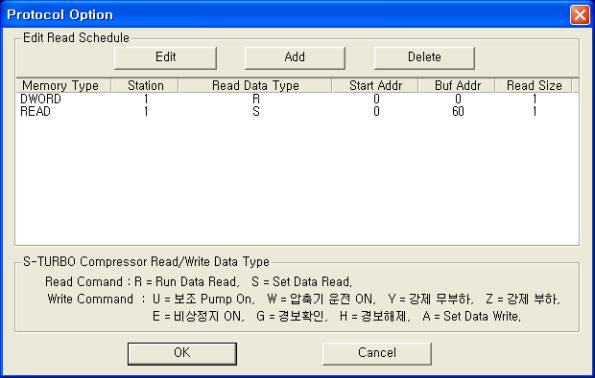This screenshot has height=378, width=595.
Task: Click the Read Size column header
Action: [534, 85]
